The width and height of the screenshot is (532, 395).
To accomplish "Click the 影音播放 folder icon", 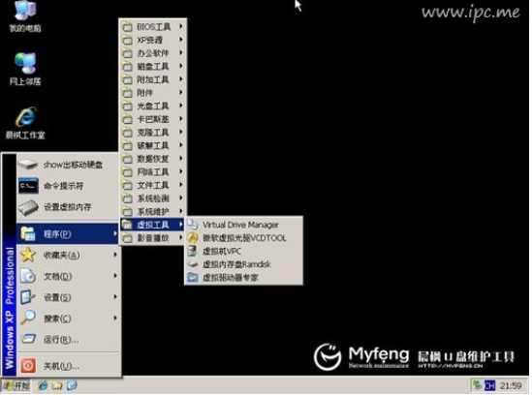I will (127, 238).
